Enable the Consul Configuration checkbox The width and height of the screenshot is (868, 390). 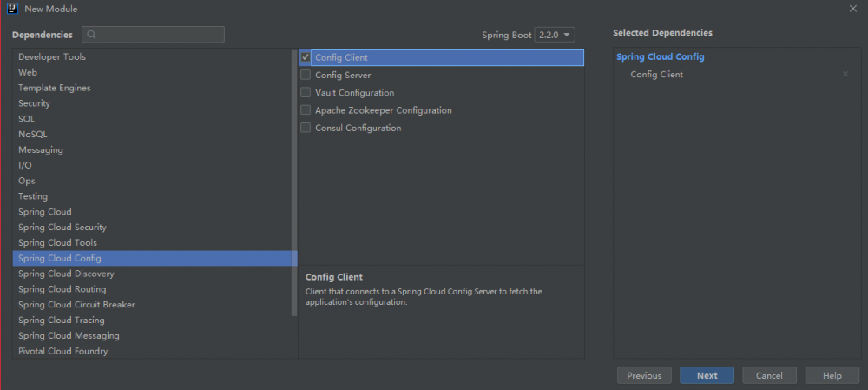coord(305,128)
